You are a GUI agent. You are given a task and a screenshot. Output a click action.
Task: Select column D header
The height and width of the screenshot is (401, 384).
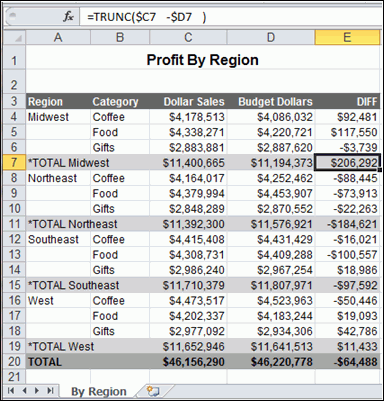[x=271, y=37]
